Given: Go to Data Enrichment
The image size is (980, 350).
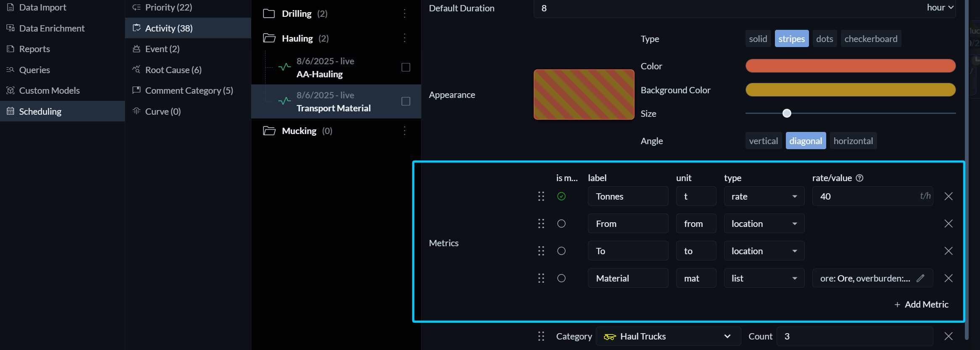Looking at the screenshot, I should pyautogui.click(x=62, y=28).
